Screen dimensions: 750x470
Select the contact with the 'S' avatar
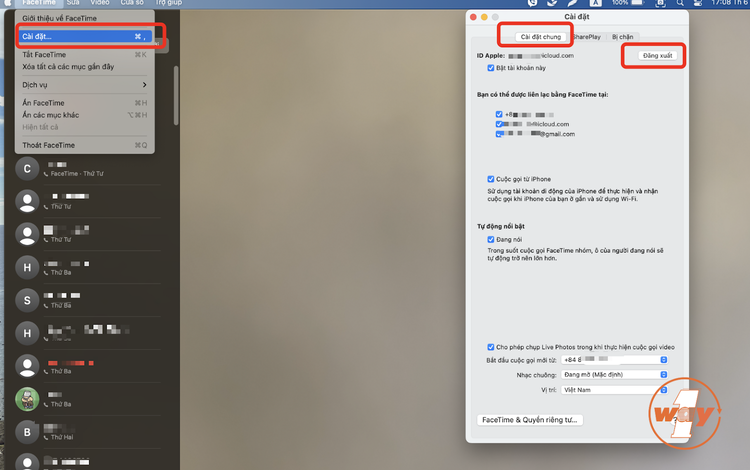[x=88, y=300]
